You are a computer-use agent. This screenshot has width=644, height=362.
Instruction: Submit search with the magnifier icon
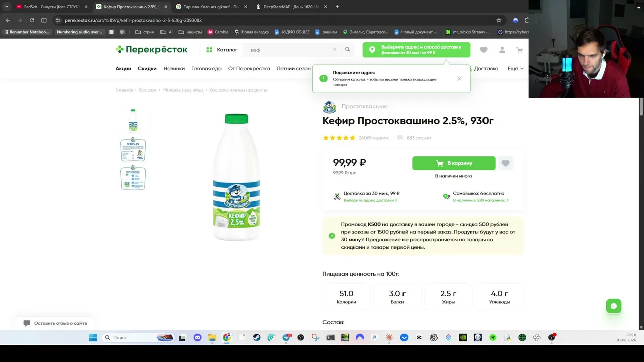click(347, 49)
